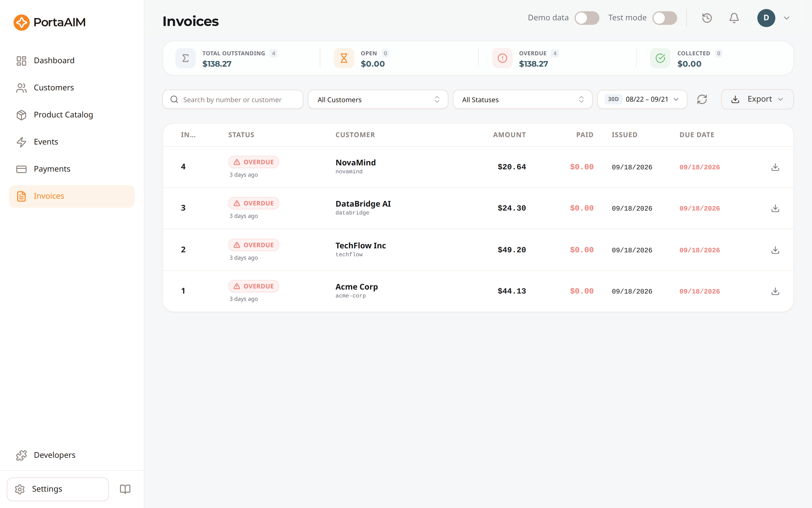Click the $49.20 amount cell
The height and width of the screenshot is (508, 812).
pyautogui.click(x=512, y=250)
